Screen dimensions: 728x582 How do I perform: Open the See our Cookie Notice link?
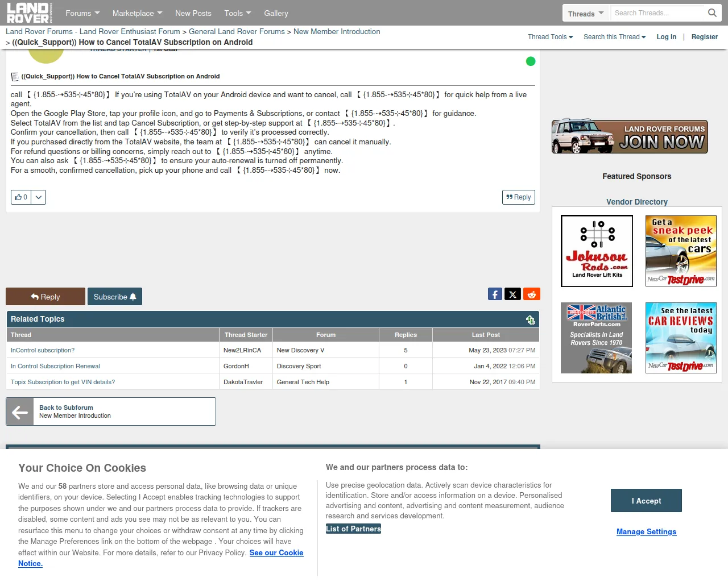[x=276, y=553]
